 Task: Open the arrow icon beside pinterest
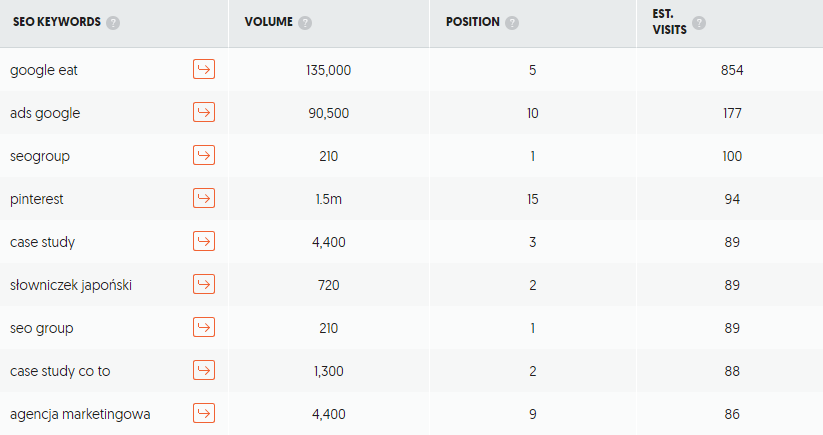[x=204, y=198]
